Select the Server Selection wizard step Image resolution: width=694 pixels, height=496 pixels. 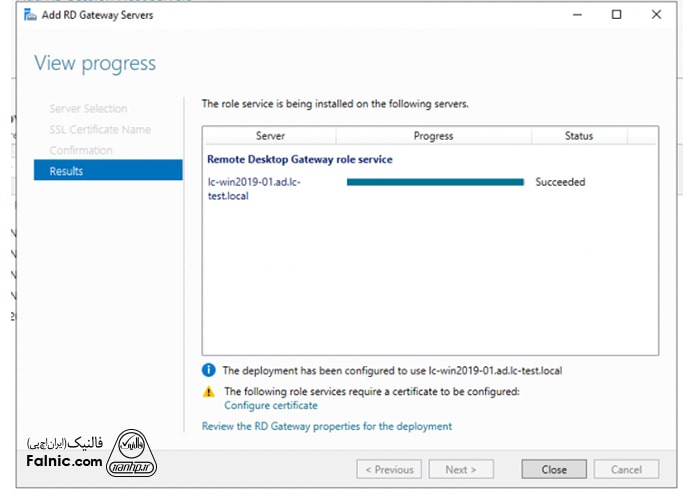pos(88,108)
